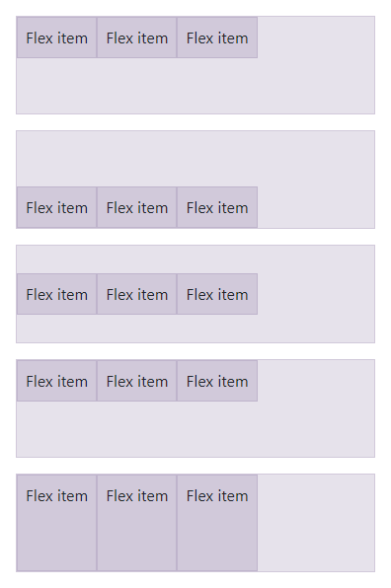Click first Flex item in top container
Screen dimensions: 391x588
point(56,37)
